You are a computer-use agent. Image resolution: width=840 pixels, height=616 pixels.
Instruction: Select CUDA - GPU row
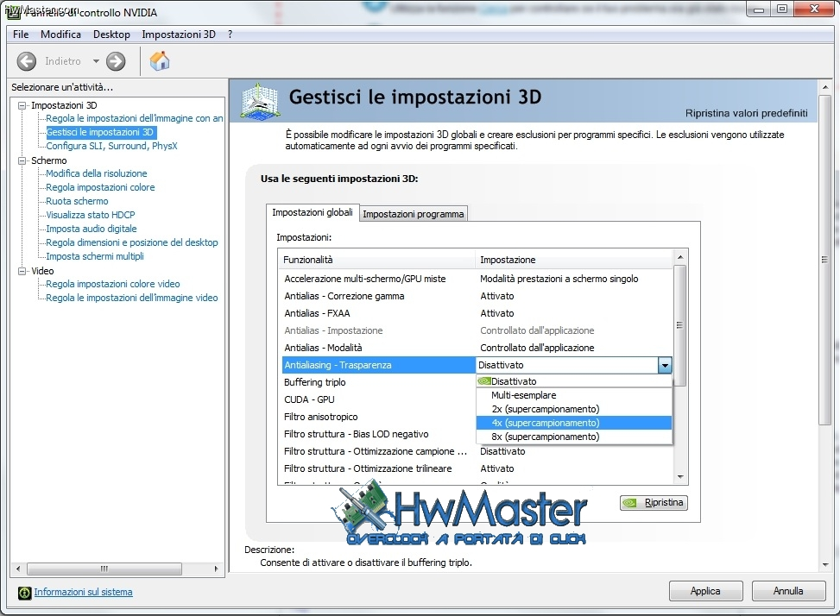point(378,399)
